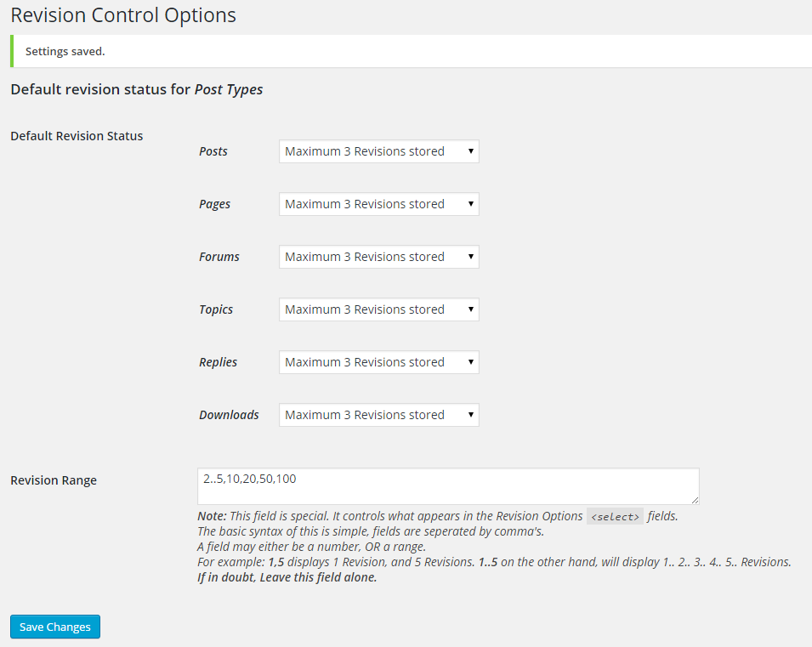Click the Downloads field label
This screenshot has height=647, width=812.
tap(229, 415)
